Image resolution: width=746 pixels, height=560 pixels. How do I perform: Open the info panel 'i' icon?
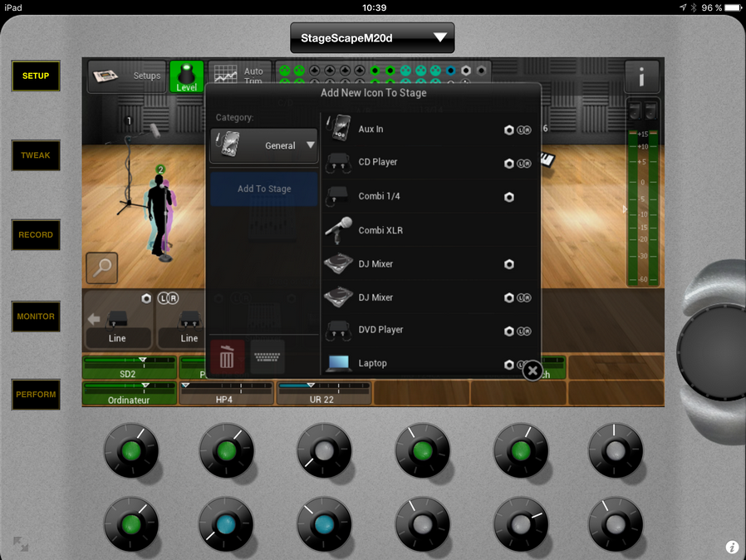click(641, 76)
